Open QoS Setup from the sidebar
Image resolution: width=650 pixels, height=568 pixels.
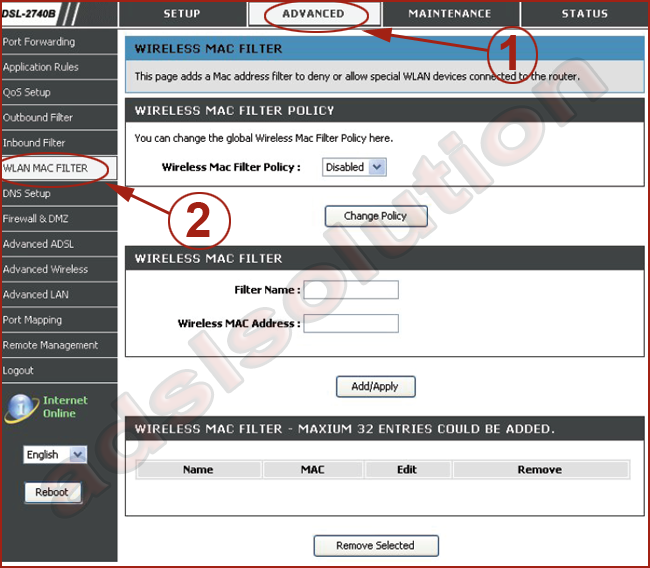click(27, 92)
